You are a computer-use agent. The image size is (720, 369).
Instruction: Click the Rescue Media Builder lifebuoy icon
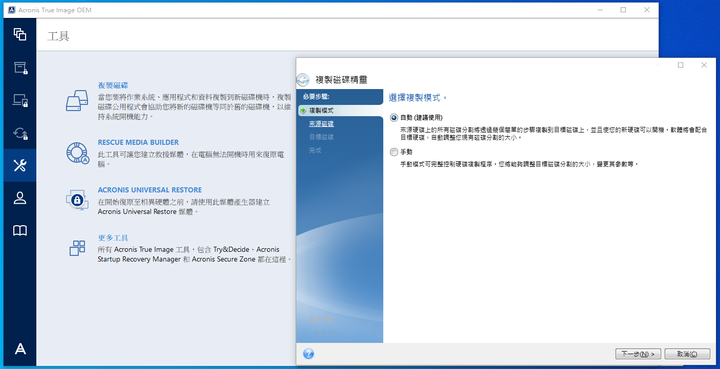[77, 153]
